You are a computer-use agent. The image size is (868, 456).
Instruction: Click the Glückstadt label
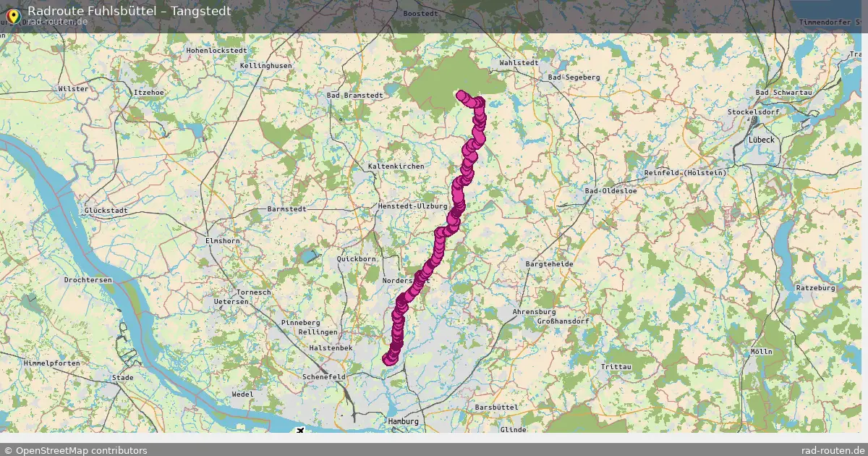coord(106,211)
